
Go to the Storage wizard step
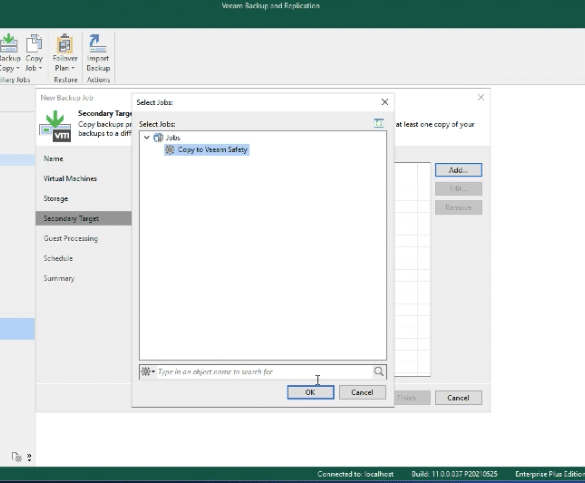pyautogui.click(x=56, y=199)
